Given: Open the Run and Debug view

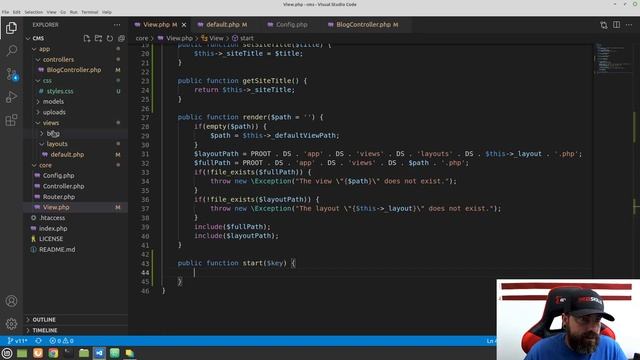Looking at the screenshot, I should click(x=11, y=97).
